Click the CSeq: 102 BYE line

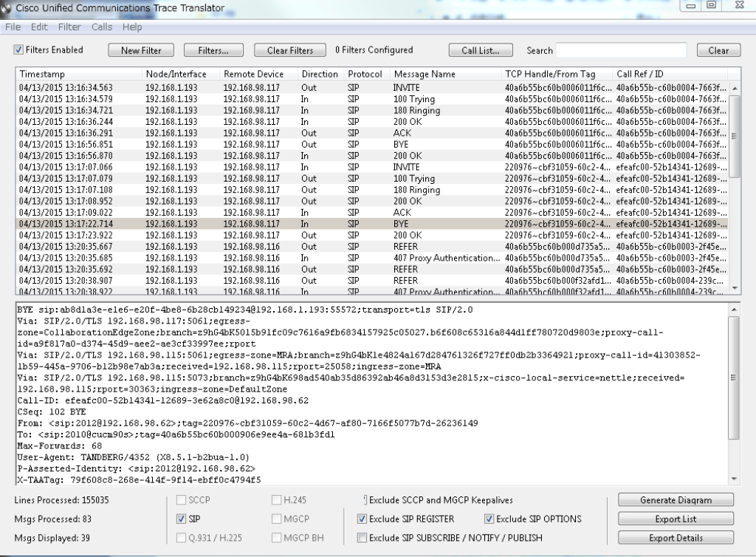tap(52, 412)
